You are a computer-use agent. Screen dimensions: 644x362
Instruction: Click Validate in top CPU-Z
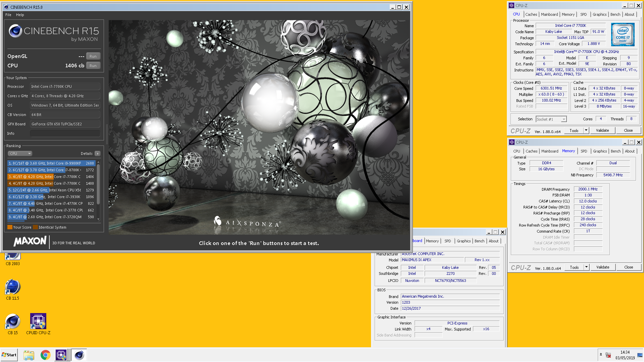point(602,131)
